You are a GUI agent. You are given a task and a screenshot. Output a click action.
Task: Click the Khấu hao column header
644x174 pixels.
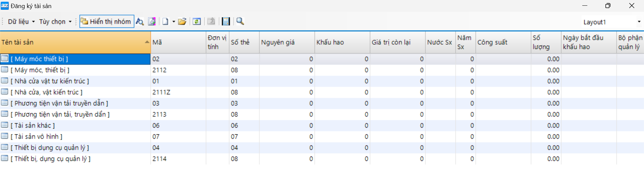(x=342, y=42)
